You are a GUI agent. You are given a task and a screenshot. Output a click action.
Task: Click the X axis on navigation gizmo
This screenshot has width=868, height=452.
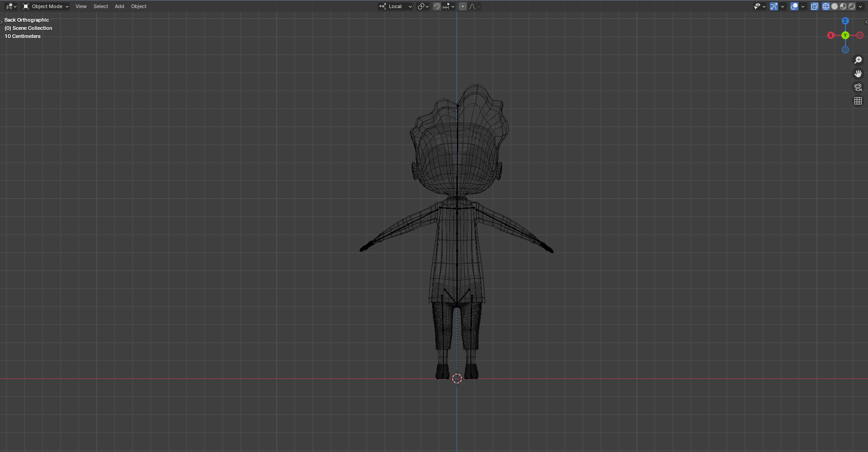(x=831, y=35)
